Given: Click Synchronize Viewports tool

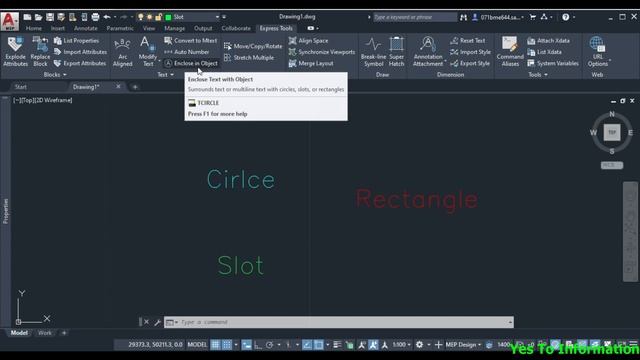Looking at the screenshot, I should pos(322,52).
